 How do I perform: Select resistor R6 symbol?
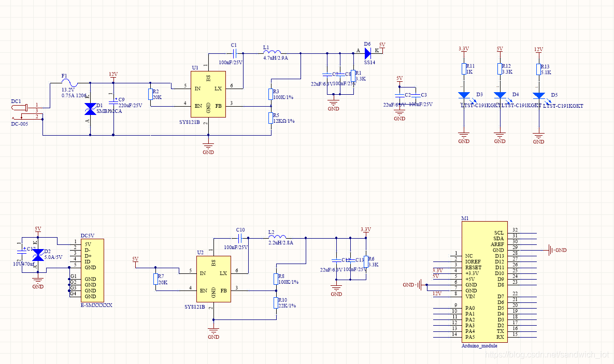(366, 262)
